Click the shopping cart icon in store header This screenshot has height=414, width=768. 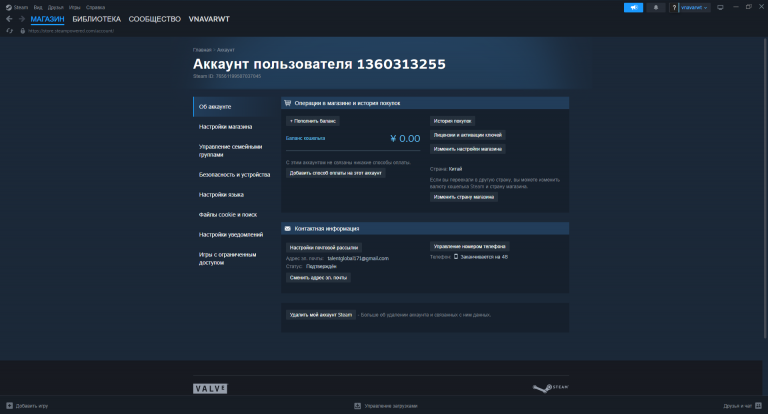click(288, 103)
